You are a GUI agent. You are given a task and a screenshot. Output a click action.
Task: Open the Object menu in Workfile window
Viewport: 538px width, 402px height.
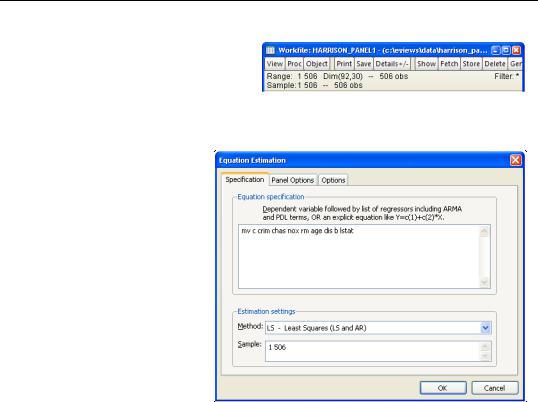coord(316,64)
